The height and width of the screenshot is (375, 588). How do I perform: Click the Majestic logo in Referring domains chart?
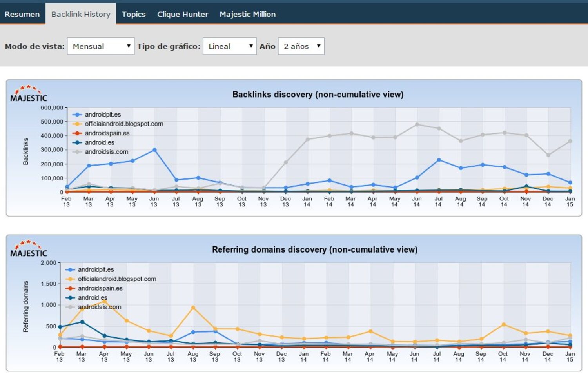pyautogui.click(x=29, y=249)
